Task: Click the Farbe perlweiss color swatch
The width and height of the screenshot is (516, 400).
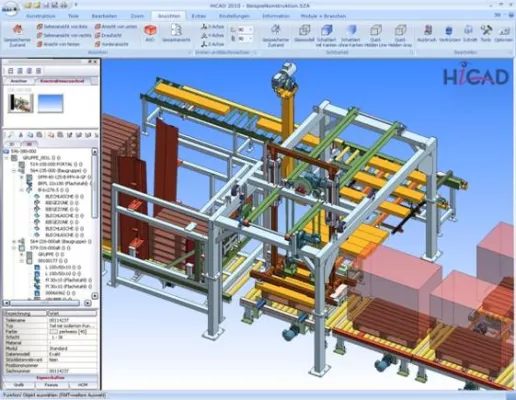Action: pyautogui.click(x=53, y=332)
